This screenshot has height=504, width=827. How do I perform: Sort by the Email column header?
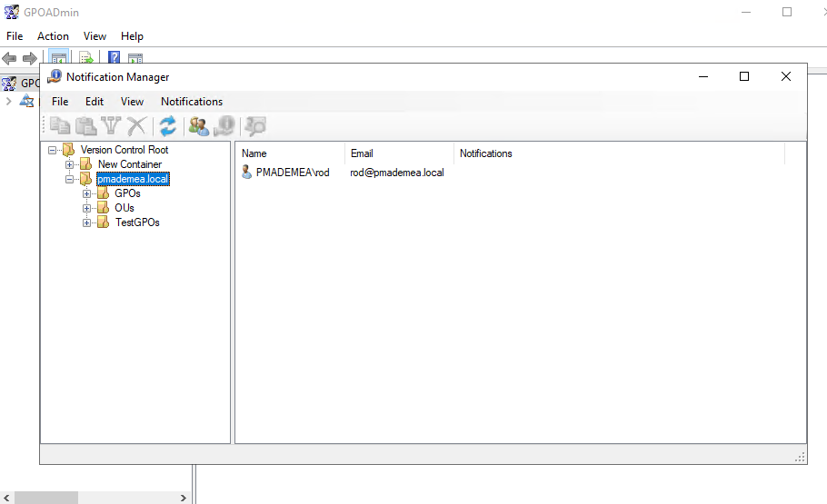click(399, 153)
